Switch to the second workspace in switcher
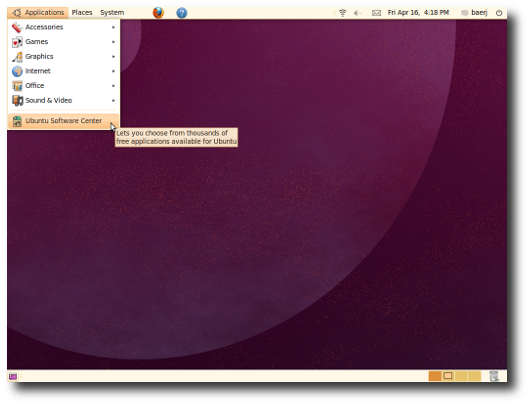The width and height of the screenshot is (530, 405). pyautogui.click(x=448, y=376)
